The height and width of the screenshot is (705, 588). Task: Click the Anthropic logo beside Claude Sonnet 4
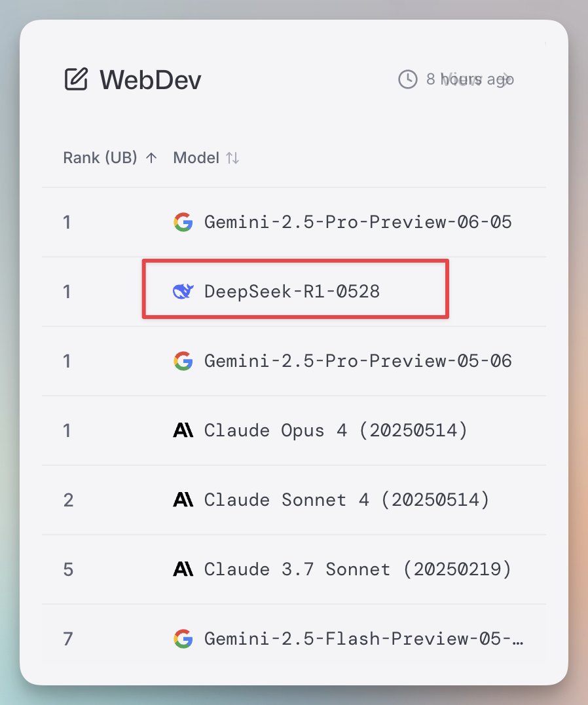(x=183, y=499)
